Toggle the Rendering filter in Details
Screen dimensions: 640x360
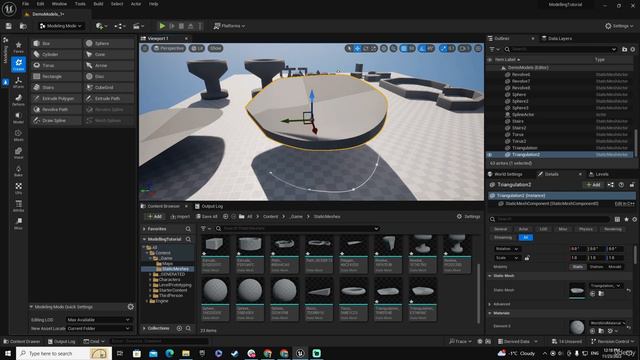point(613,229)
